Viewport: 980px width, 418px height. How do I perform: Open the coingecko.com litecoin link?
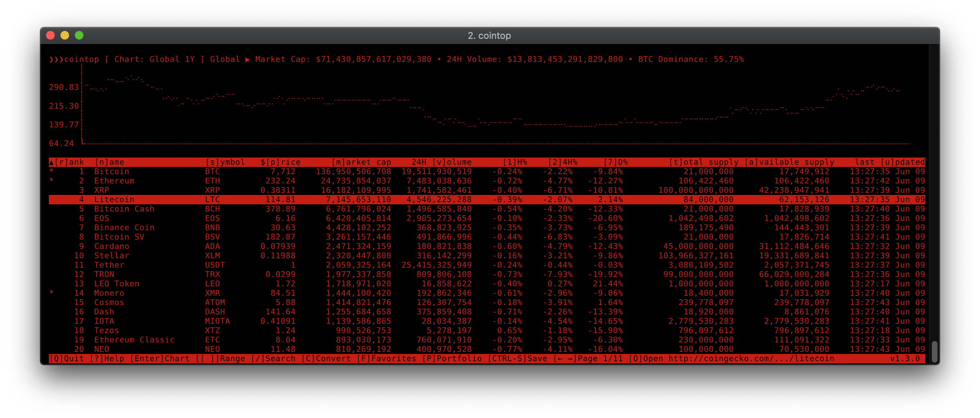[x=751, y=359]
